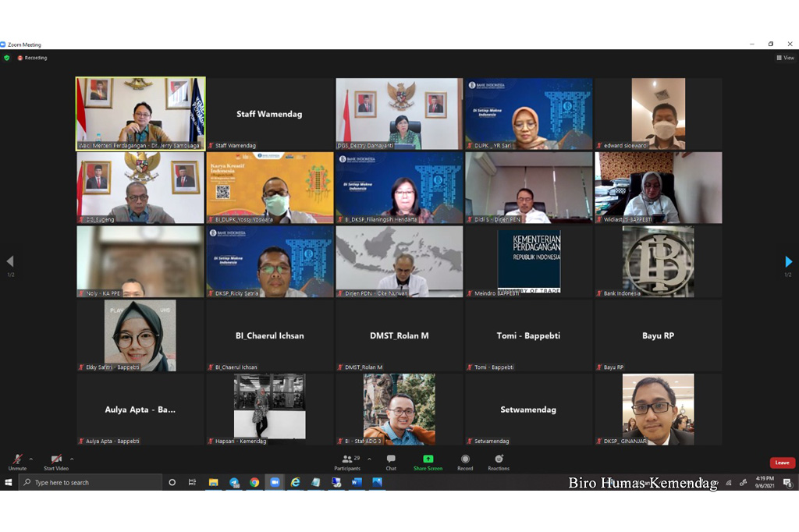The height and width of the screenshot is (532, 799).
Task: Open Task View on the taskbar
Action: [192, 482]
